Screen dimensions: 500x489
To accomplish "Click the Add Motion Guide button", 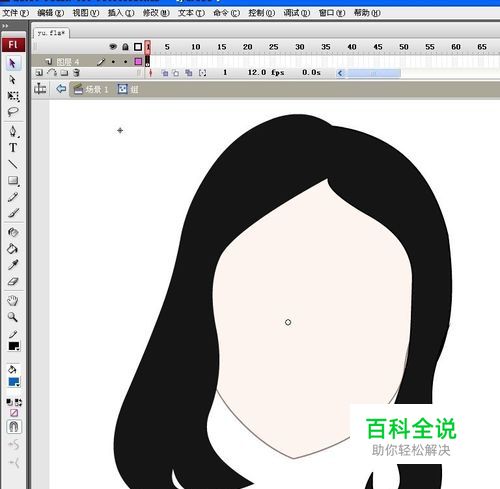I will (x=52, y=73).
